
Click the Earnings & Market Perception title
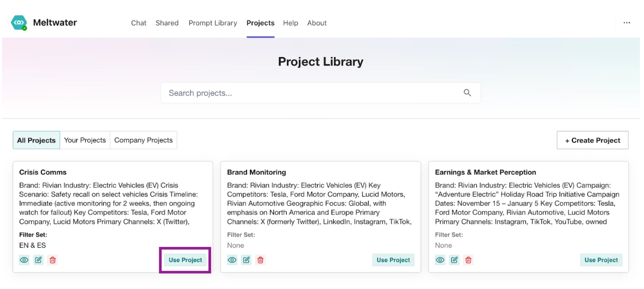point(486,172)
